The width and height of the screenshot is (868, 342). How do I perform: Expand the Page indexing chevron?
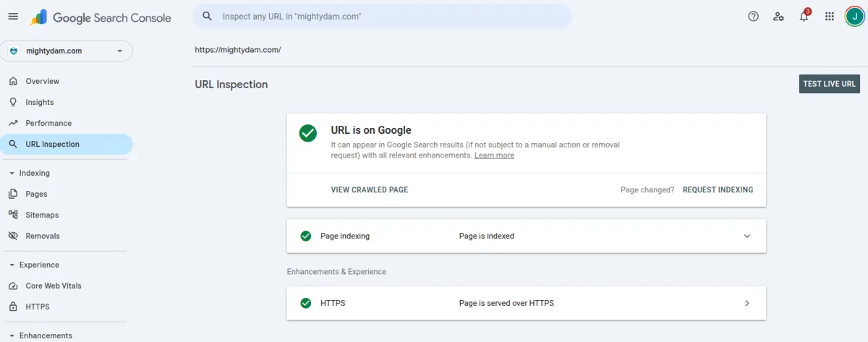pyautogui.click(x=747, y=236)
